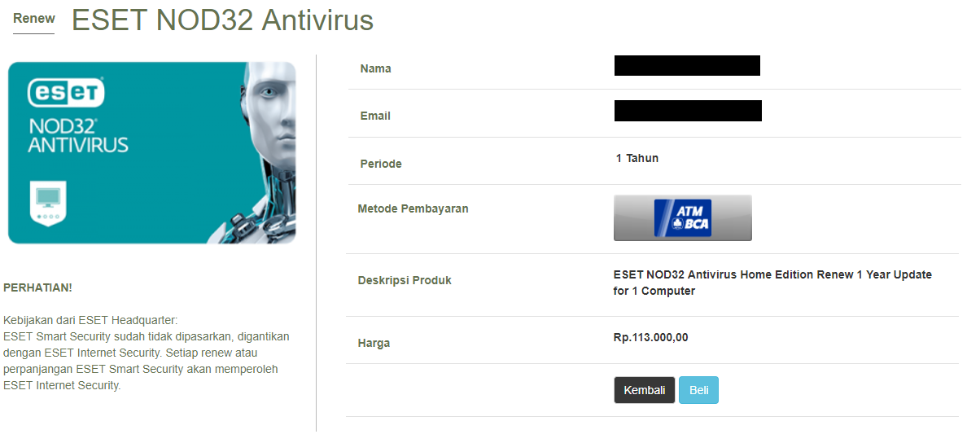
Task: Click the NOD32 ANTIVIRUS text on box
Action: (78, 136)
